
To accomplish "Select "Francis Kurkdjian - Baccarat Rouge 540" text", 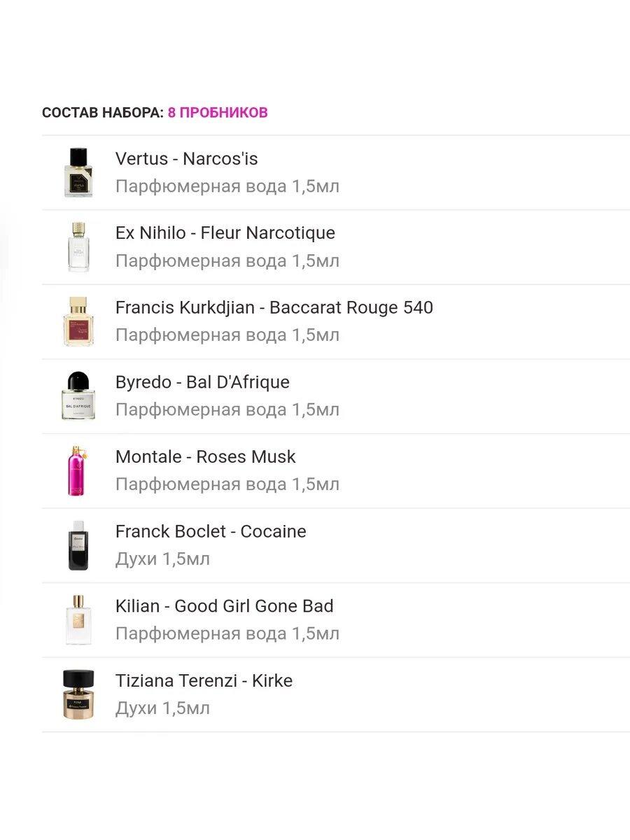I will pos(274,307).
